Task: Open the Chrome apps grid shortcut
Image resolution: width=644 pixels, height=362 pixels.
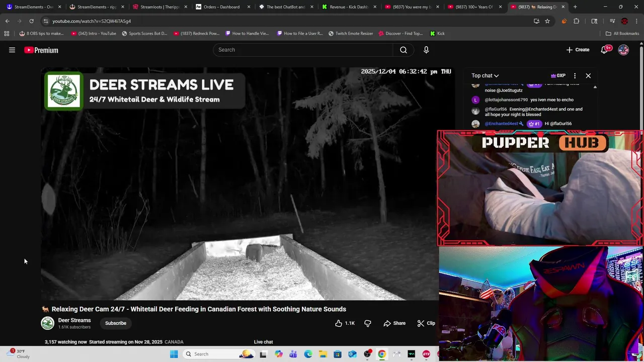Action: (x=7, y=34)
